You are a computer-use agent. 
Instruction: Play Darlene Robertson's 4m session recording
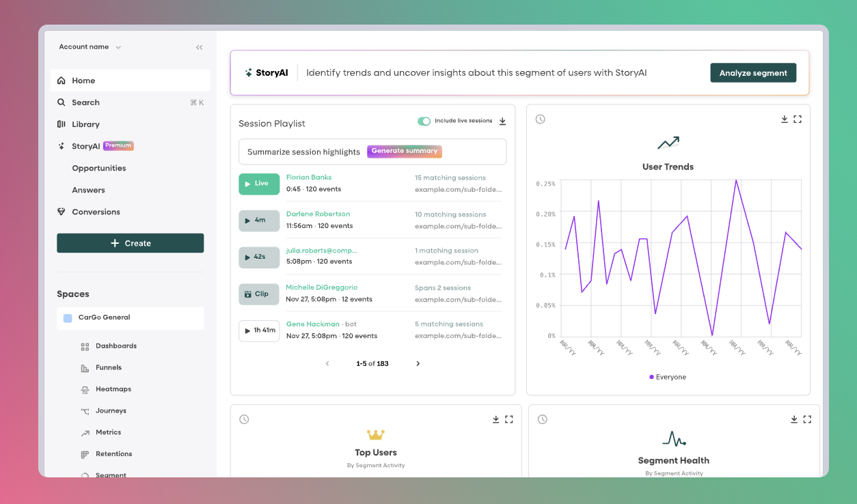(x=259, y=220)
